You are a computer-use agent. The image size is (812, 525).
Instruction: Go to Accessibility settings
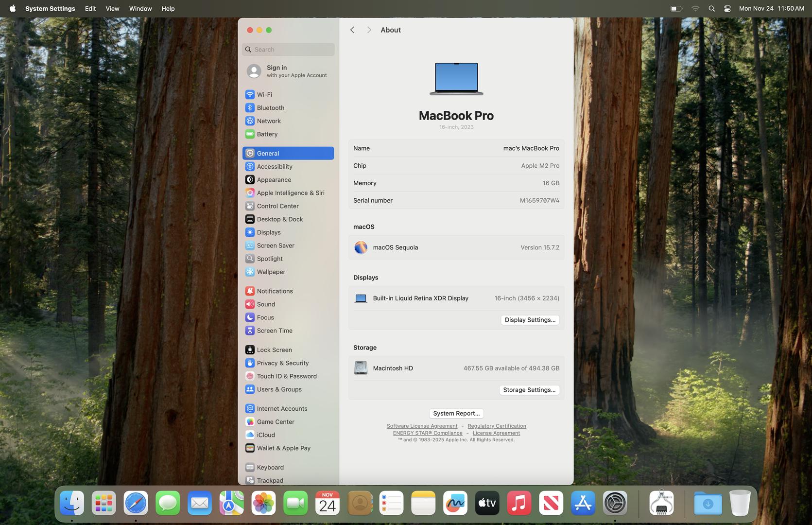(x=274, y=166)
